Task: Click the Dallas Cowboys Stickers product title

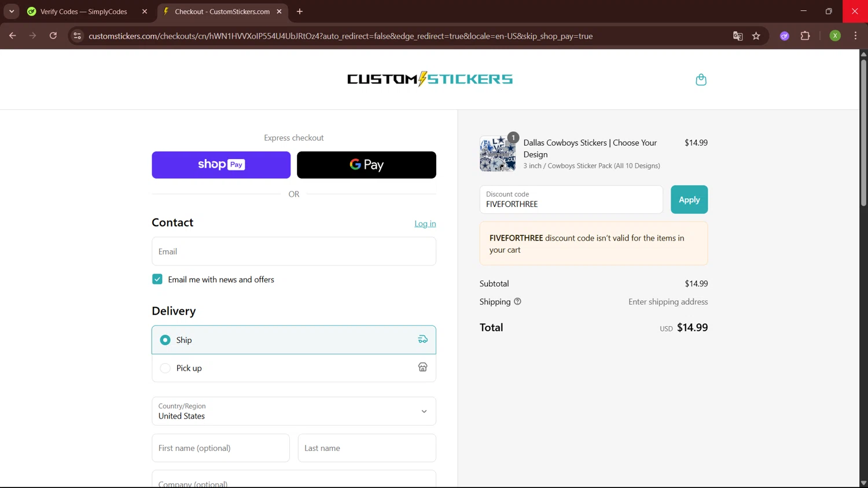Action: click(590, 149)
